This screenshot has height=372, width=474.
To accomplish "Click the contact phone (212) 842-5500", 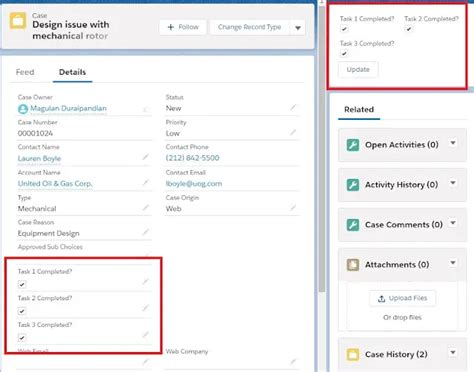I will click(192, 158).
